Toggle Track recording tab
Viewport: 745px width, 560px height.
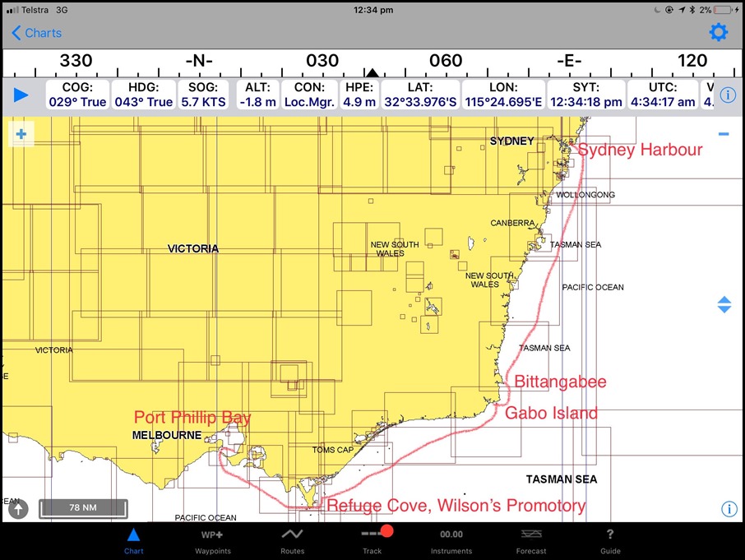[372, 539]
